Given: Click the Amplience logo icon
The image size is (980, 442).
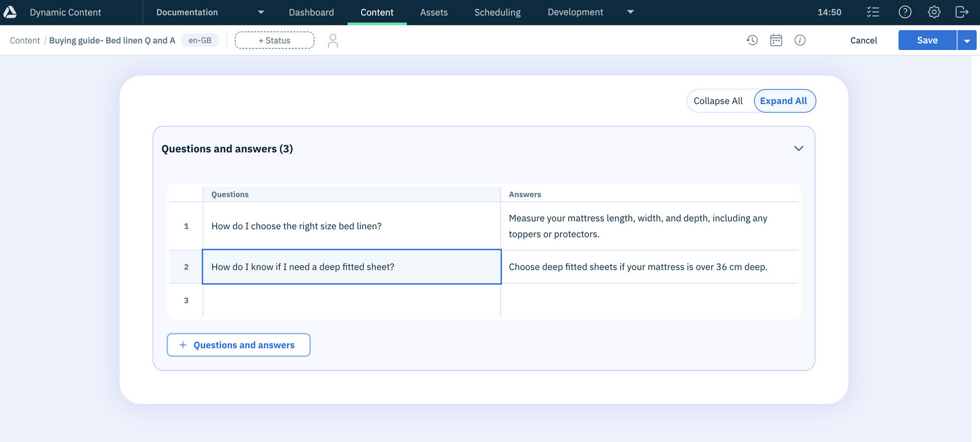Looking at the screenshot, I should tap(10, 12).
